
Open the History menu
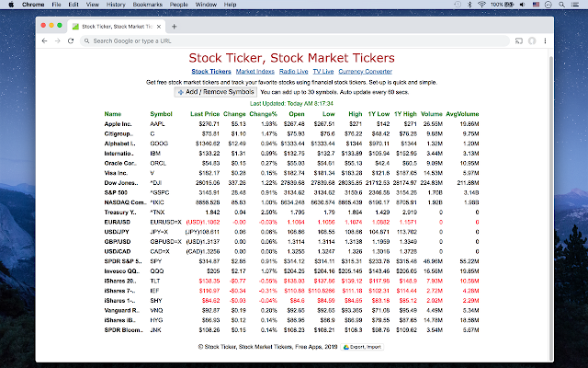(116, 5)
